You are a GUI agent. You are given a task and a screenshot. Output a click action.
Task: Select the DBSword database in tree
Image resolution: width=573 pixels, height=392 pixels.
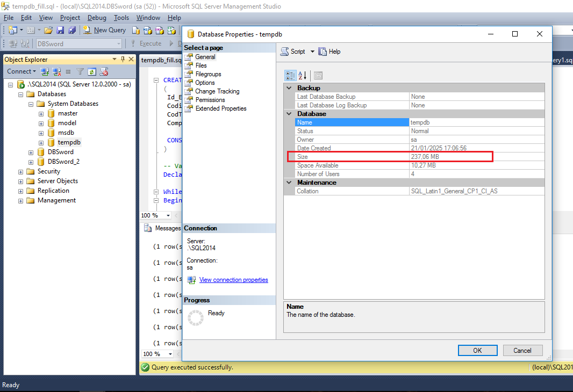(x=61, y=152)
